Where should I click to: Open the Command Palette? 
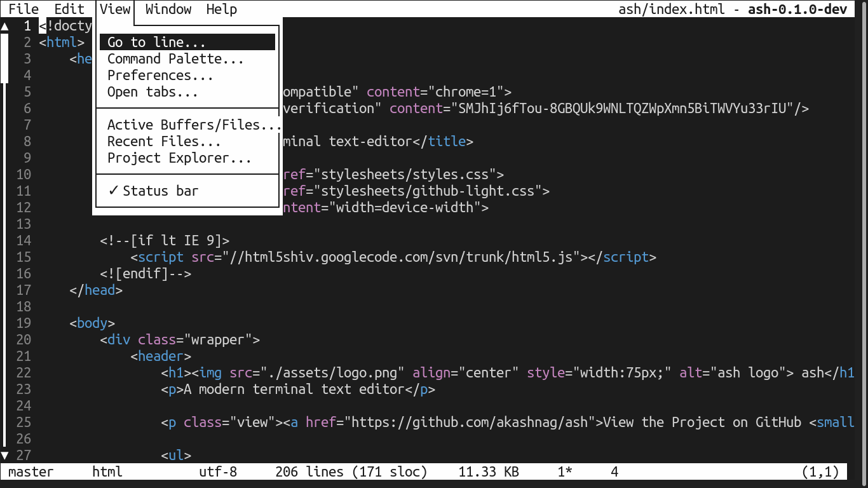click(176, 58)
